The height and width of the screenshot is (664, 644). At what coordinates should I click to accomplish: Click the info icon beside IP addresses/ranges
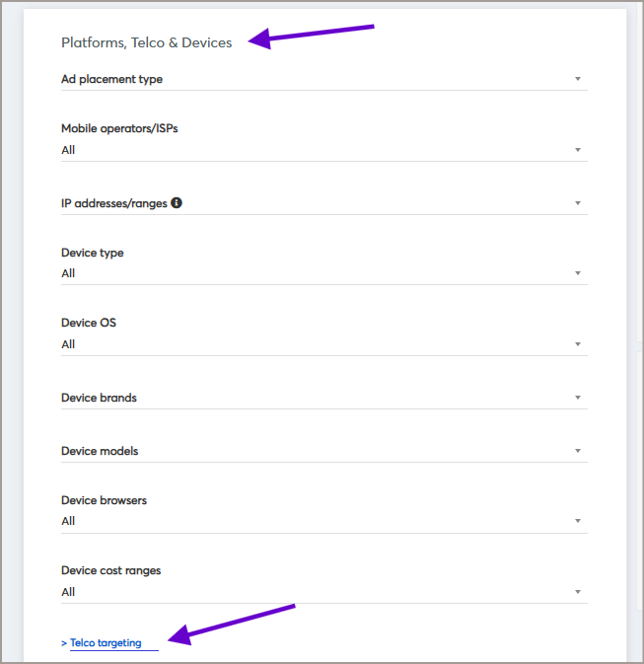pyautogui.click(x=177, y=203)
